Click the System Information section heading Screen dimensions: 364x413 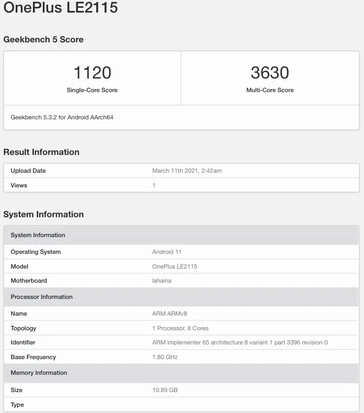point(43,214)
